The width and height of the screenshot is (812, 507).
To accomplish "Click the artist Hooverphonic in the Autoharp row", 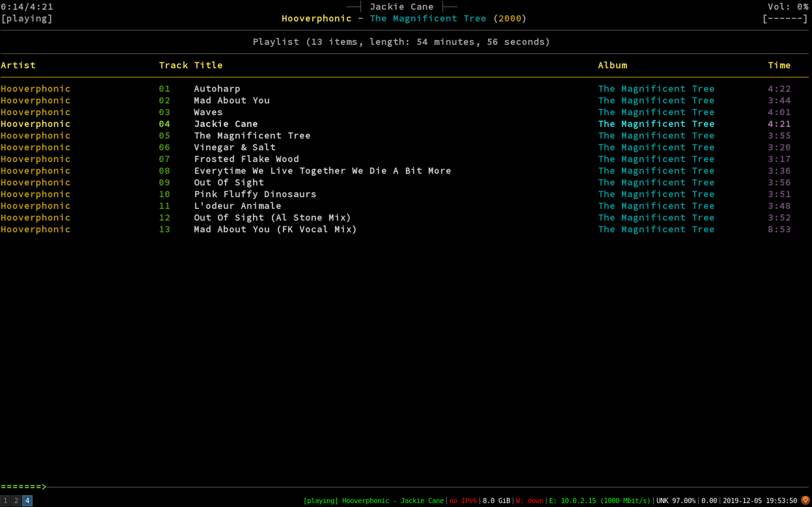I will 36,89.
